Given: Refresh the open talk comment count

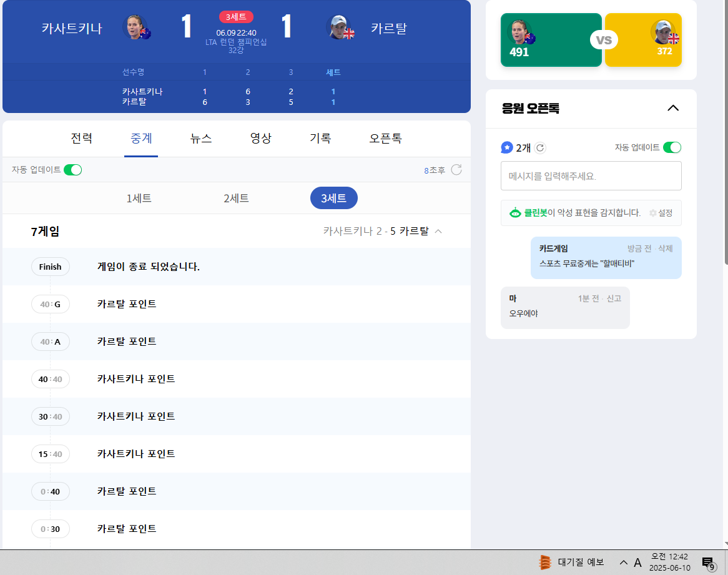Looking at the screenshot, I should [x=541, y=148].
